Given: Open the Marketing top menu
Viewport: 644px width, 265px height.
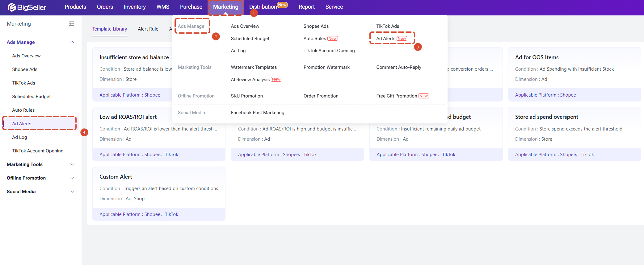Looking at the screenshot, I should tap(226, 7).
